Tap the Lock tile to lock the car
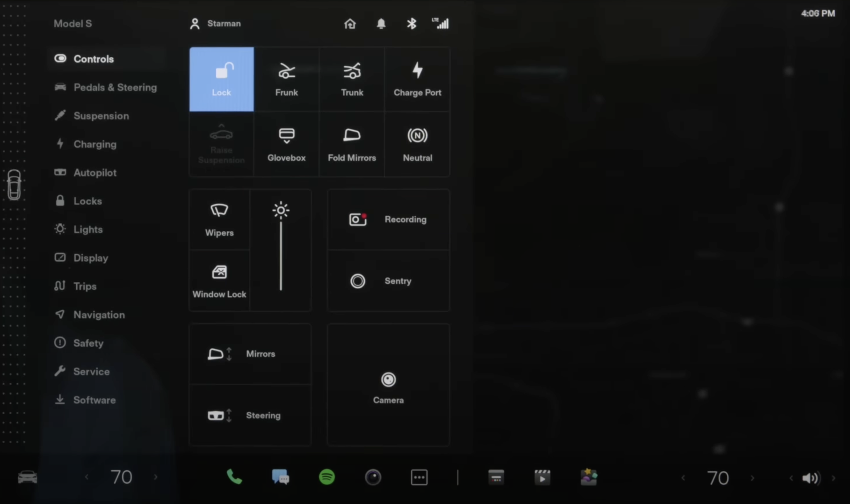The width and height of the screenshot is (850, 504). click(222, 79)
